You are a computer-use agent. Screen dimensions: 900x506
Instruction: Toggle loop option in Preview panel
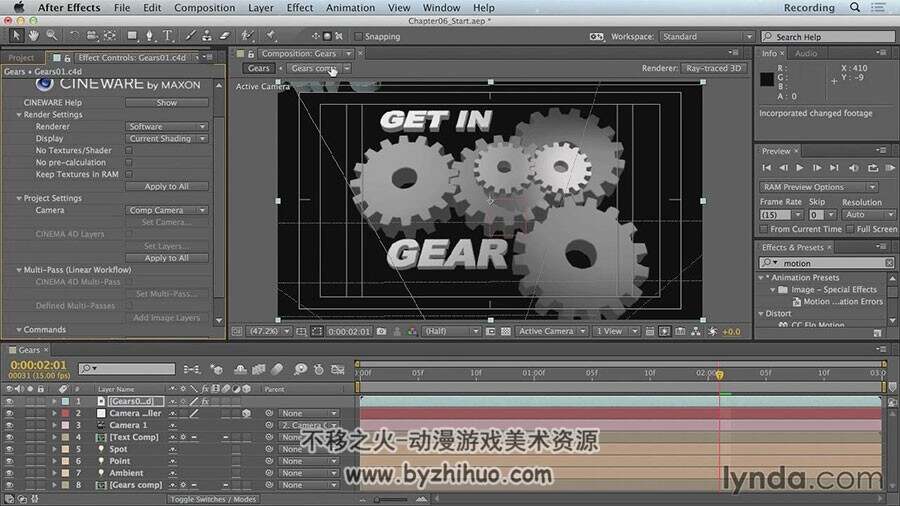click(872, 168)
